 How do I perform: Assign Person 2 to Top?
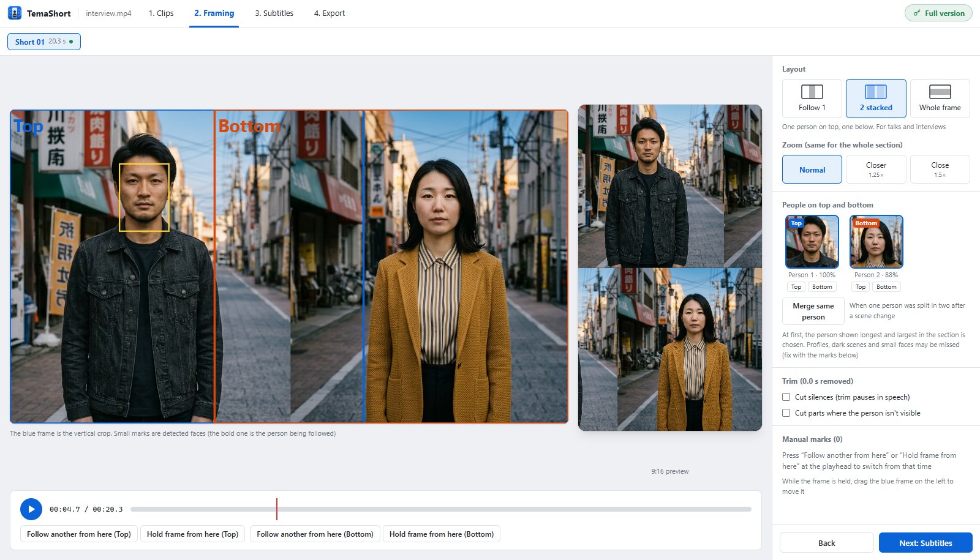[x=861, y=287]
